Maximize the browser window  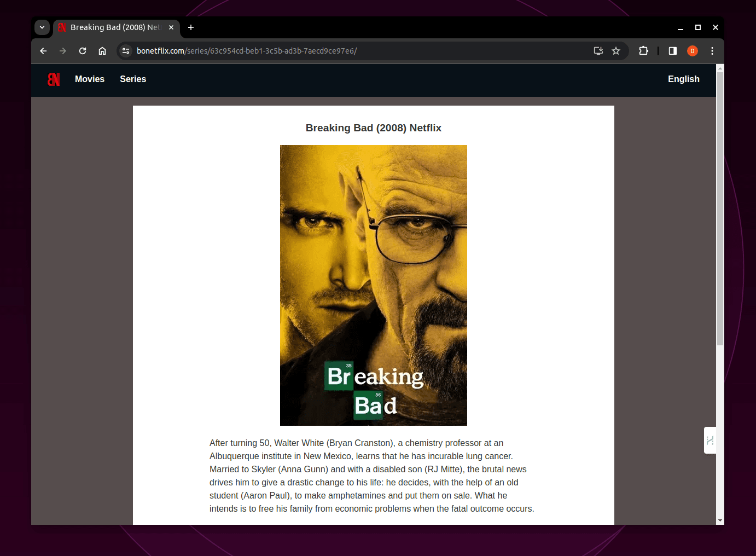pyautogui.click(x=698, y=27)
